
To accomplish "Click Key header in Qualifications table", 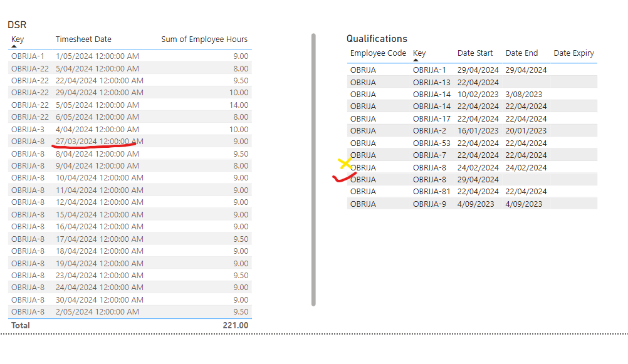I will (x=419, y=53).
